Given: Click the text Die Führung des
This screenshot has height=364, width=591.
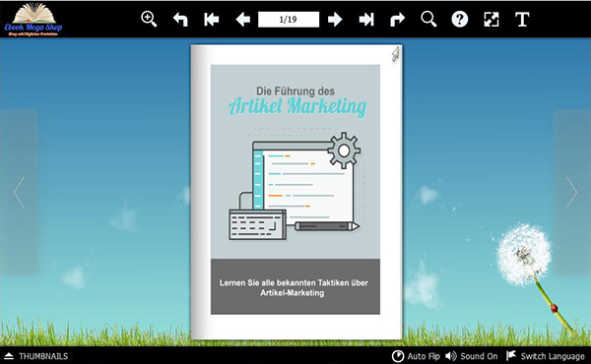Looking at the screenshot, I should coord(295,91).
